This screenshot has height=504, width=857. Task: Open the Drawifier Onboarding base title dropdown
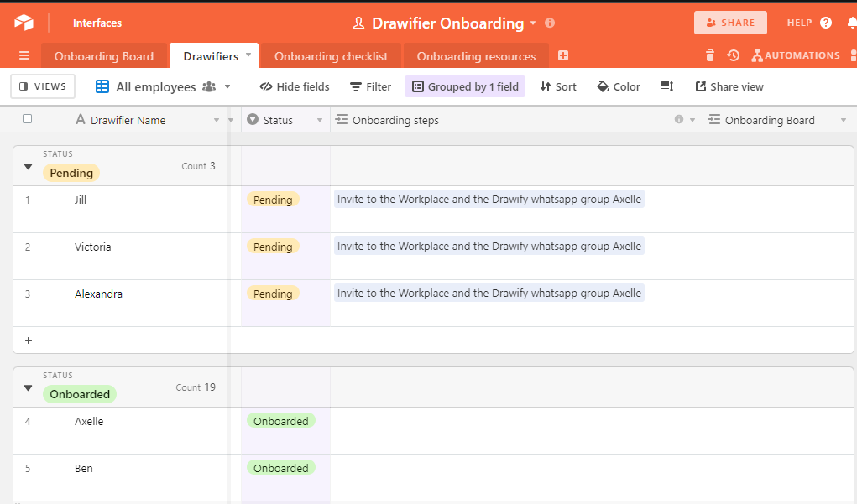533,23
